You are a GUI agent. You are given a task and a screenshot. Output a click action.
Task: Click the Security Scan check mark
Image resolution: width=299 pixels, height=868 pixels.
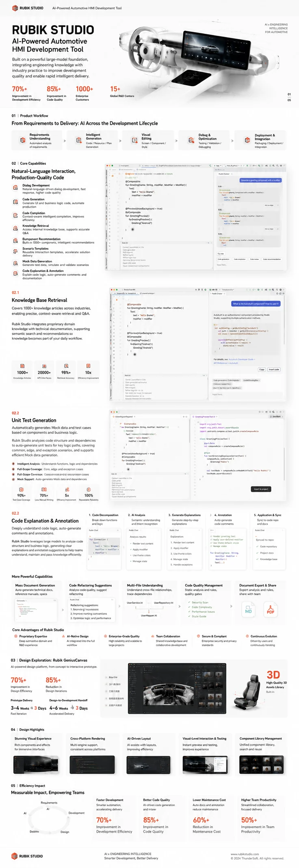(189, 602)
